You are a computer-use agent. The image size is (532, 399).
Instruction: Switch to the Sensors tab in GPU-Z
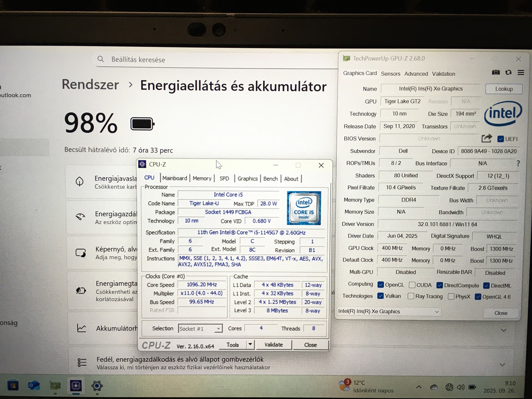click(391, 73)
